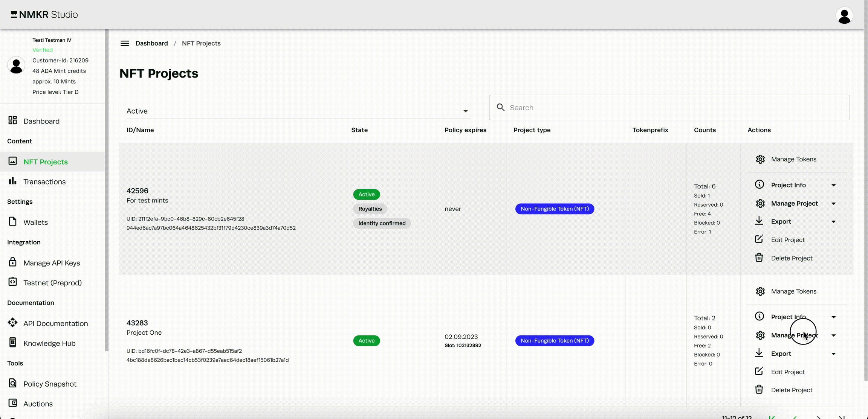The image size is (868, 419).
Task: Click the Knowledge Hub sidebar icon
Action: (13, 343)
